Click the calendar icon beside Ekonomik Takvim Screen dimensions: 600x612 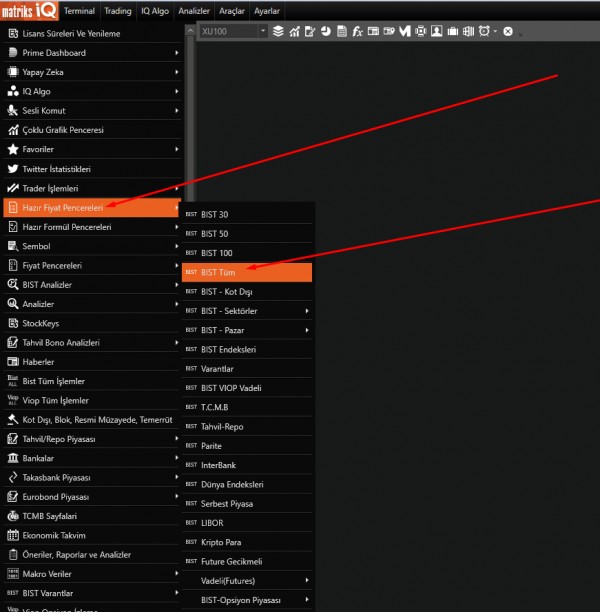13,535
